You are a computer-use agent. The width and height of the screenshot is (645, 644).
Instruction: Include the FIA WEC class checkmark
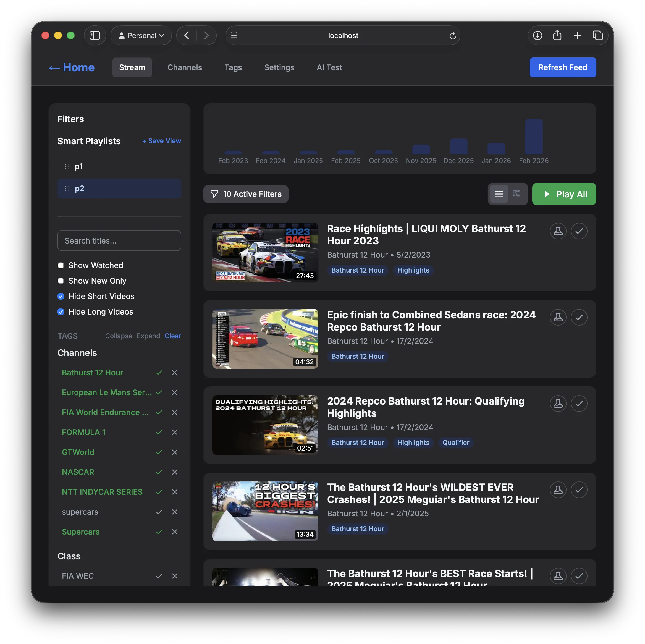click(x=159, y=576)
